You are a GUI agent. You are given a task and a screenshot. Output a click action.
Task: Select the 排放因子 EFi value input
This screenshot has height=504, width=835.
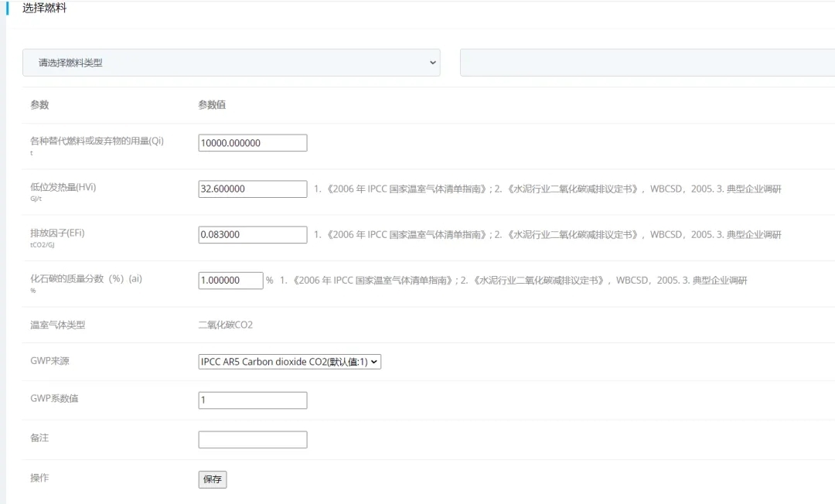click(x=252, y=234)
